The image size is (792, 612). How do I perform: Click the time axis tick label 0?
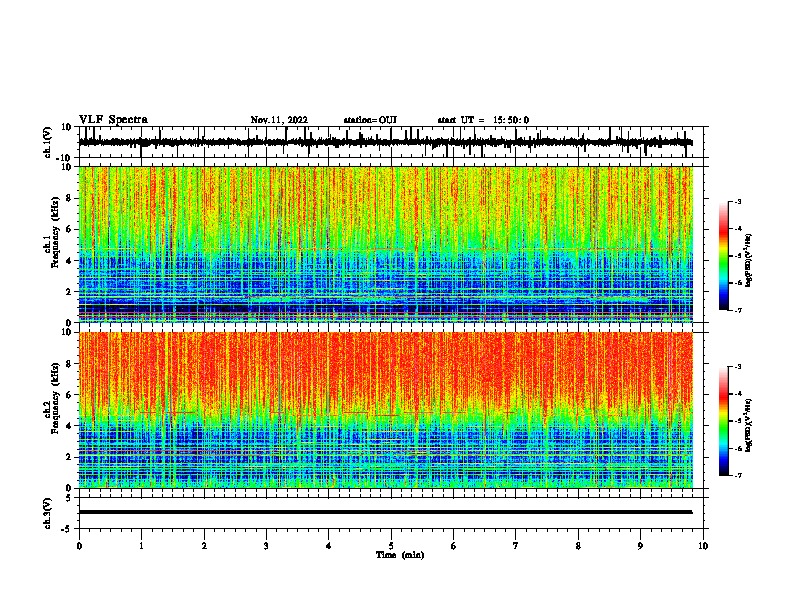click(79, 546)
